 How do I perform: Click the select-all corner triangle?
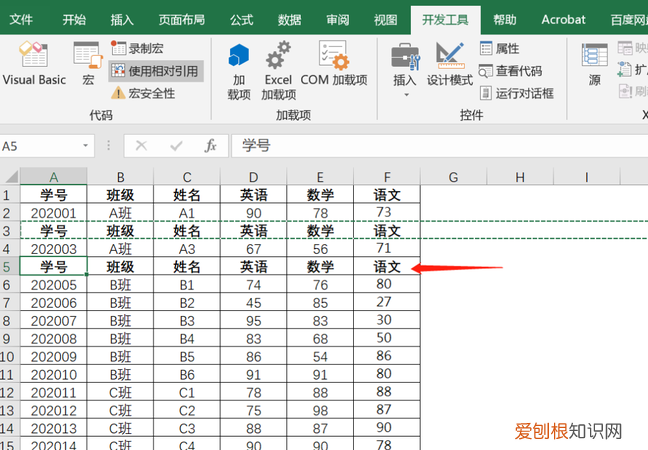coord(10,176)
